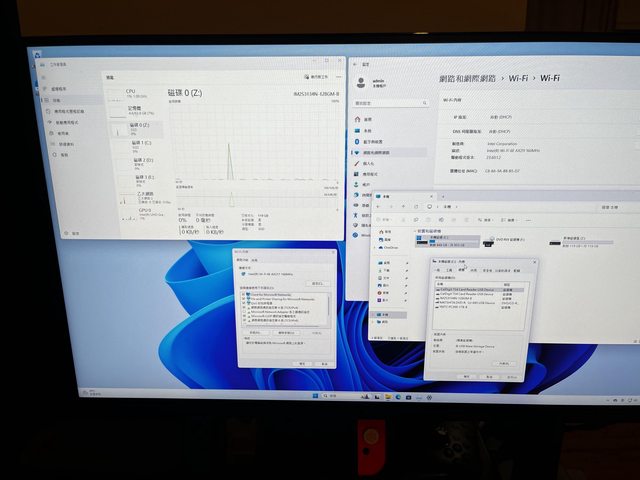Image resolution: width=640 pixels, height=480 pixels.
Task: Toggle File and Printer Sharing checkbox
Action: [x=243, y=300]
